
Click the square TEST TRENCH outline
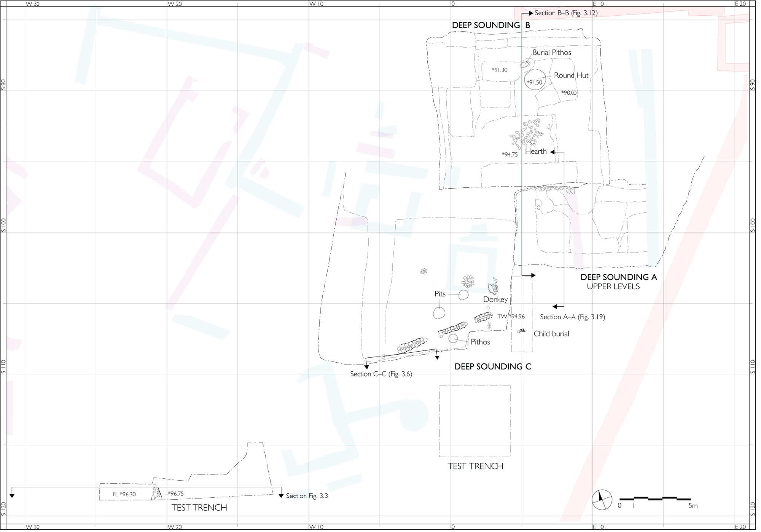[x=475, y=421]
